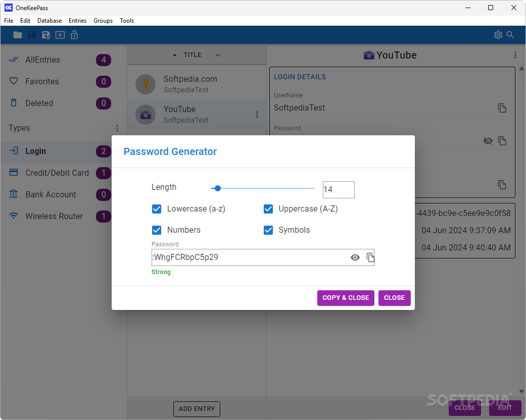Select the Softpedia.com entry
This screenshot has width=526, height=420.
click(x=197, y=84)
